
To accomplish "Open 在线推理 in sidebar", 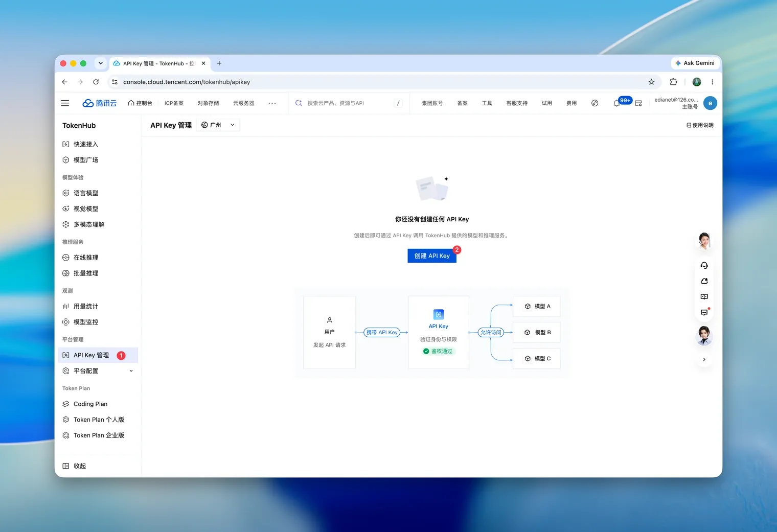I will pos(98,258).
